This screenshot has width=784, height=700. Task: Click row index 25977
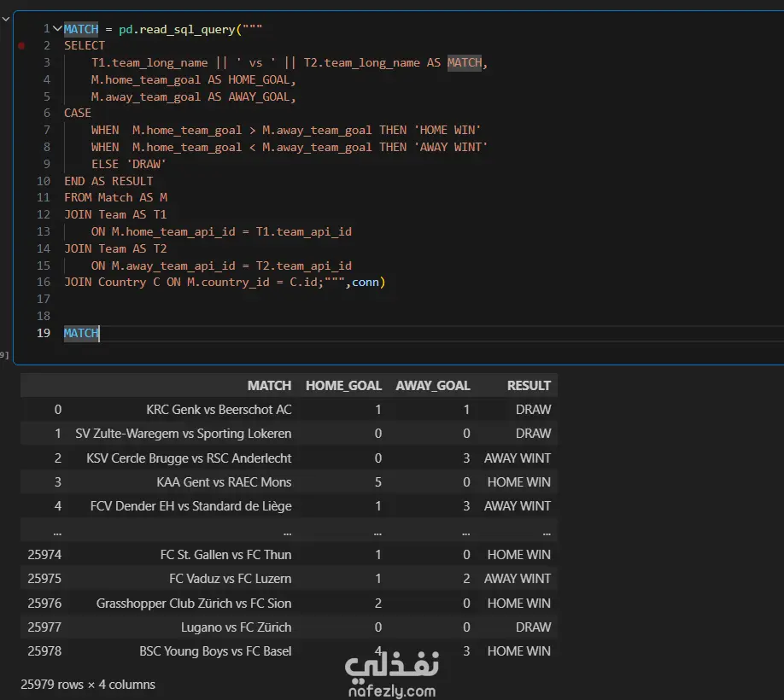click(x=44, y=627)
